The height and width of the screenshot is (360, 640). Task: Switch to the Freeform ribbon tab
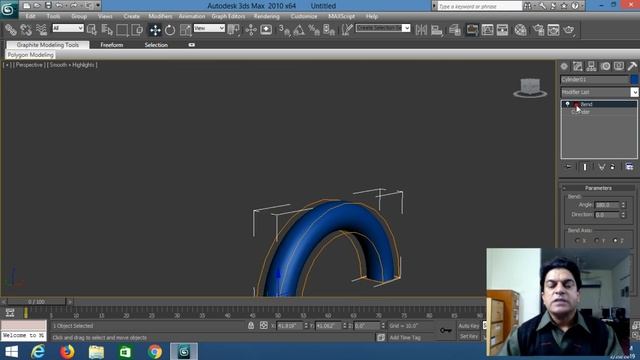(x=112, y=45)
